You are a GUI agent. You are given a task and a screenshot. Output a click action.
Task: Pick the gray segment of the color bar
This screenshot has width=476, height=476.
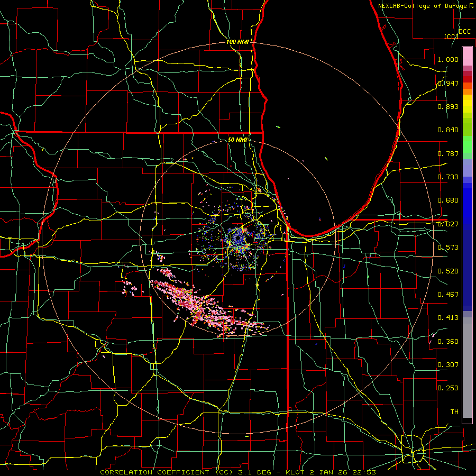point(467,368)
